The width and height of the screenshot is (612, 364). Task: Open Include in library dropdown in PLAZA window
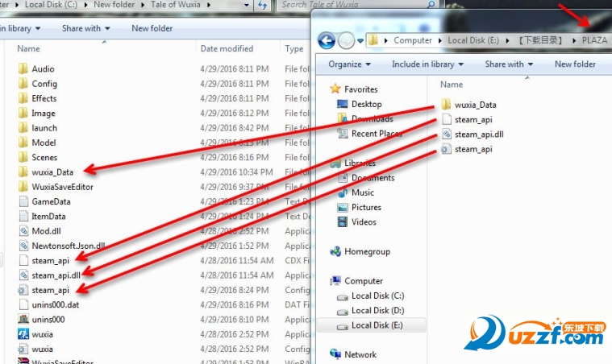point(427,64)
